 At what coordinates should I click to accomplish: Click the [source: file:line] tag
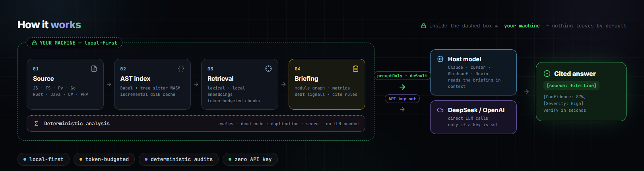tap(572, 85)
